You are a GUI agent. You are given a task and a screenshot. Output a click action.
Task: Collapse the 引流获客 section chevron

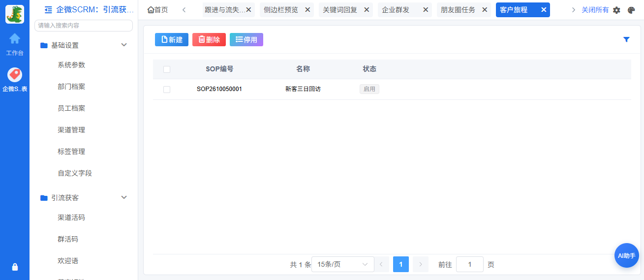124,197
